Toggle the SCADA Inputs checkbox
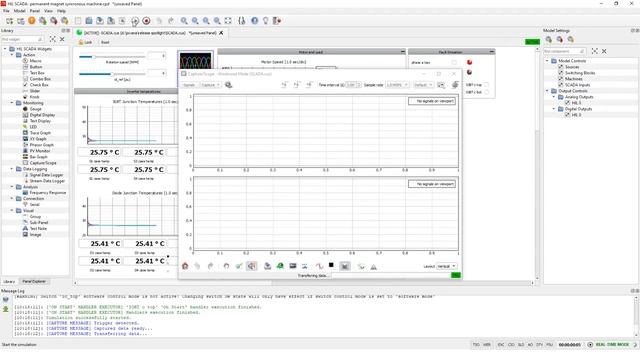Viewport: 640px width, 360px height. tap(561, 85)
